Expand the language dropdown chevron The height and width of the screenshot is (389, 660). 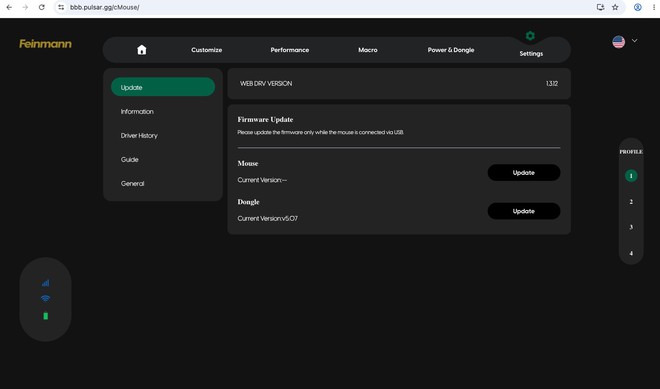(x=634, y=41)
